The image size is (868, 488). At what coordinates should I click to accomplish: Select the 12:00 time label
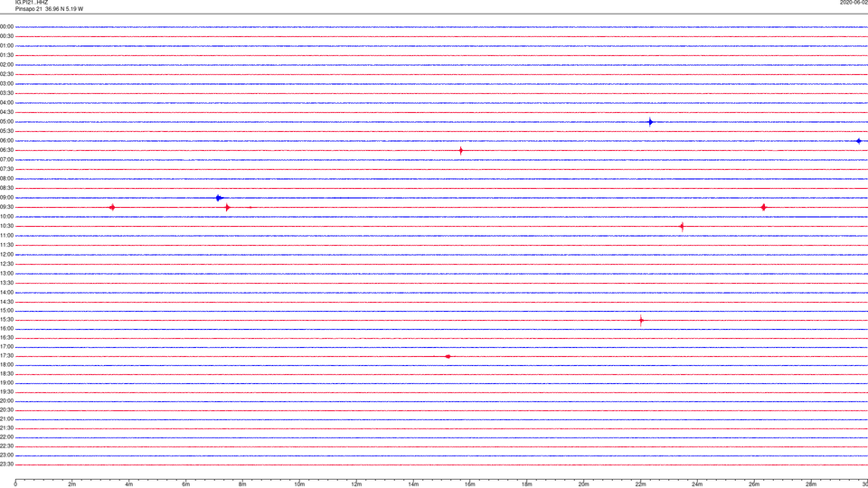(x=6, y=255)
